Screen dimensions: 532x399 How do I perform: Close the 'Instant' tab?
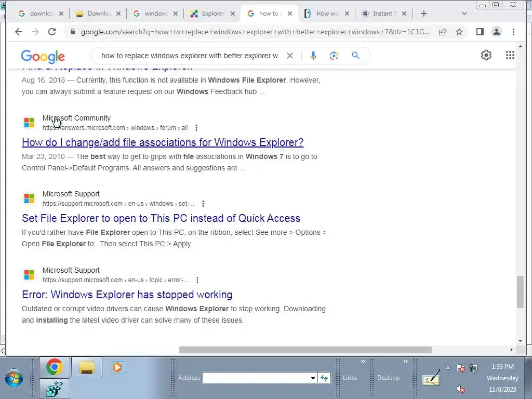(404, 14)
